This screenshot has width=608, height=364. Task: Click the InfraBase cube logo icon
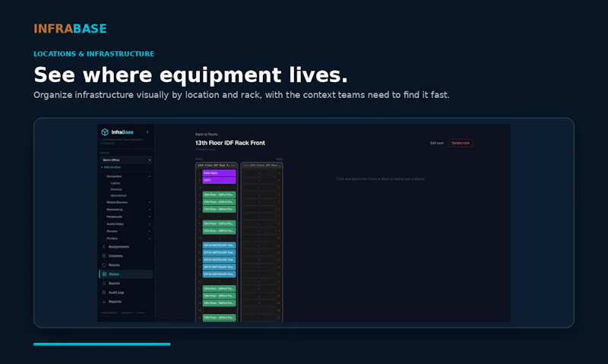coord(105,132)
